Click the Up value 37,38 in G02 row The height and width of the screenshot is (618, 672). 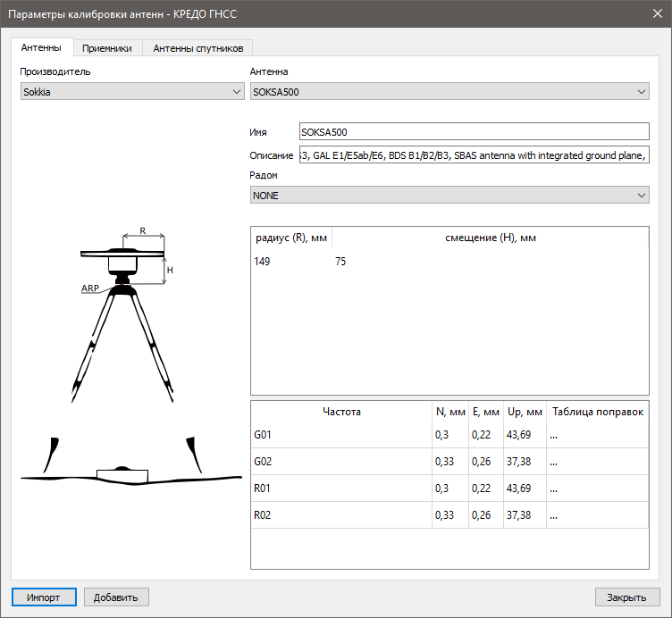(x=525, y=461)
